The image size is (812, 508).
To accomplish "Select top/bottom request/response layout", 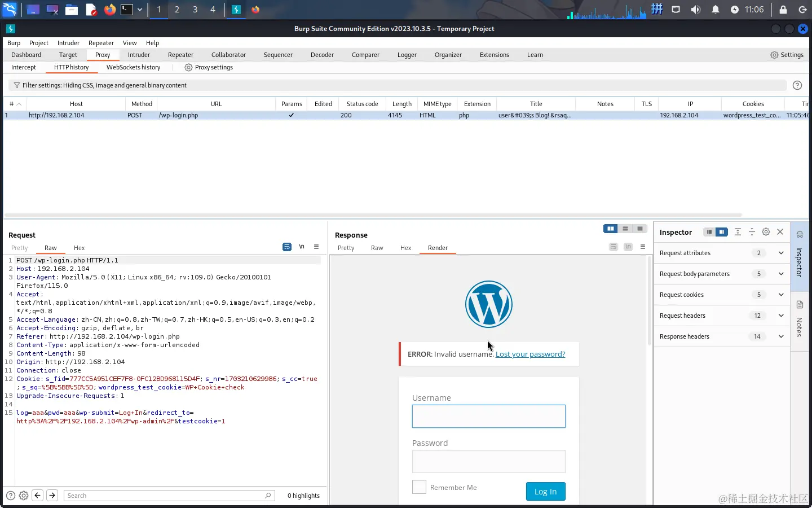I will pyautogui.click(x=625, y=229).
